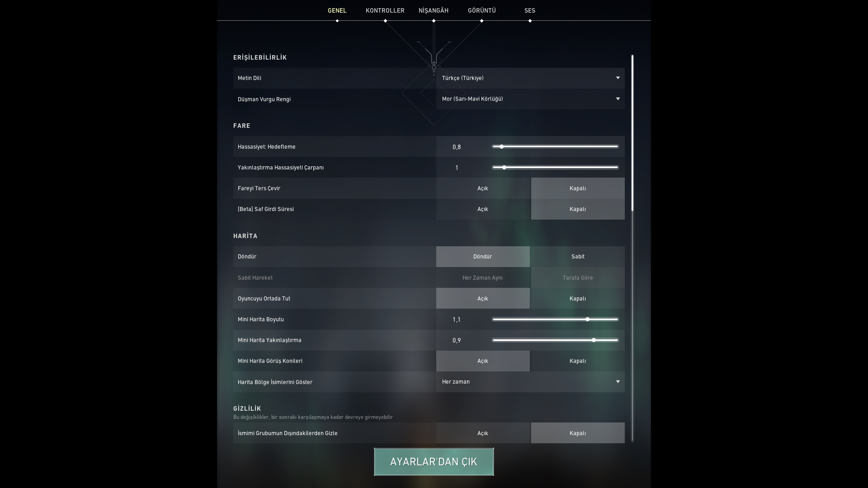Screen dimensions: 868x488
Task: Open the Kontroller settings tab
Action: click(385, 10)
